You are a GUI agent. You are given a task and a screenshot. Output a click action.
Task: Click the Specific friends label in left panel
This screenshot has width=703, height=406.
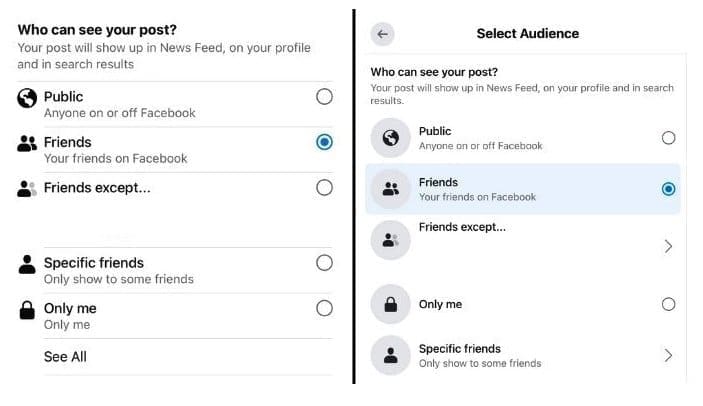click(x=93, y=263)
